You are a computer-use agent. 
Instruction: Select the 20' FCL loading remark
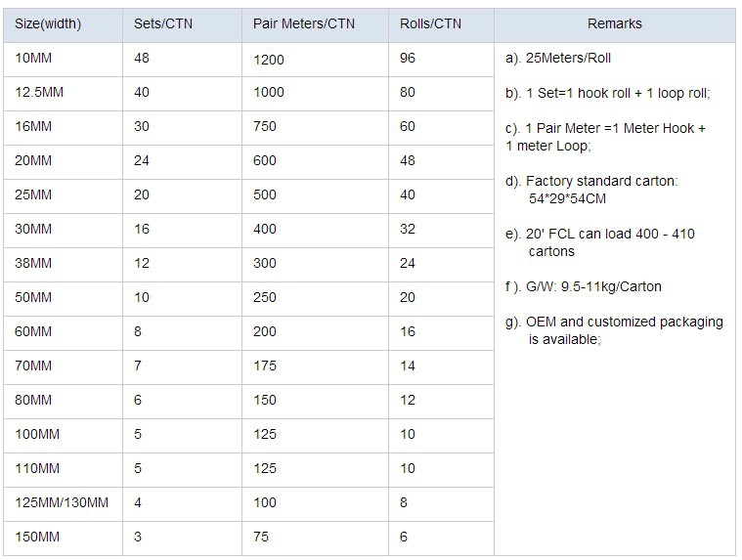600,242
